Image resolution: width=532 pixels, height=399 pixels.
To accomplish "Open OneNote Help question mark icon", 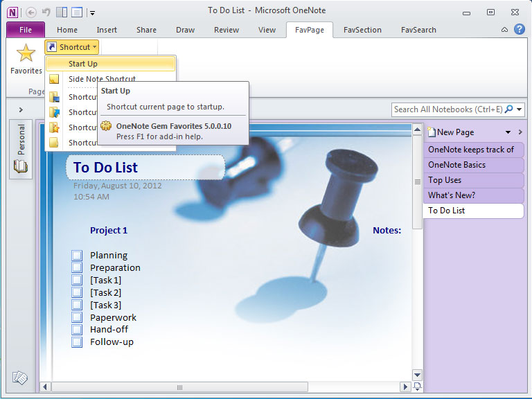I will pyautogui.click(x=519, y=30).
